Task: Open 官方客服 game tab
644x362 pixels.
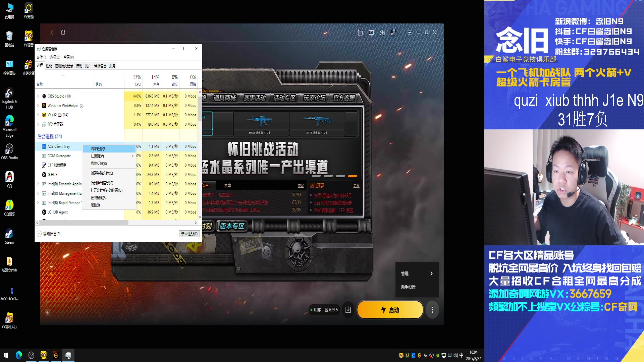Action: (x=344, y=98)
